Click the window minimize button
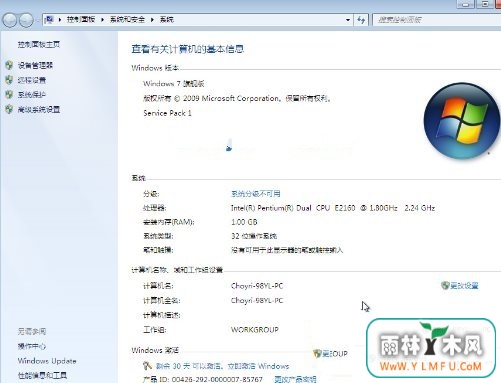501x383 pixels. click(465, 4)
